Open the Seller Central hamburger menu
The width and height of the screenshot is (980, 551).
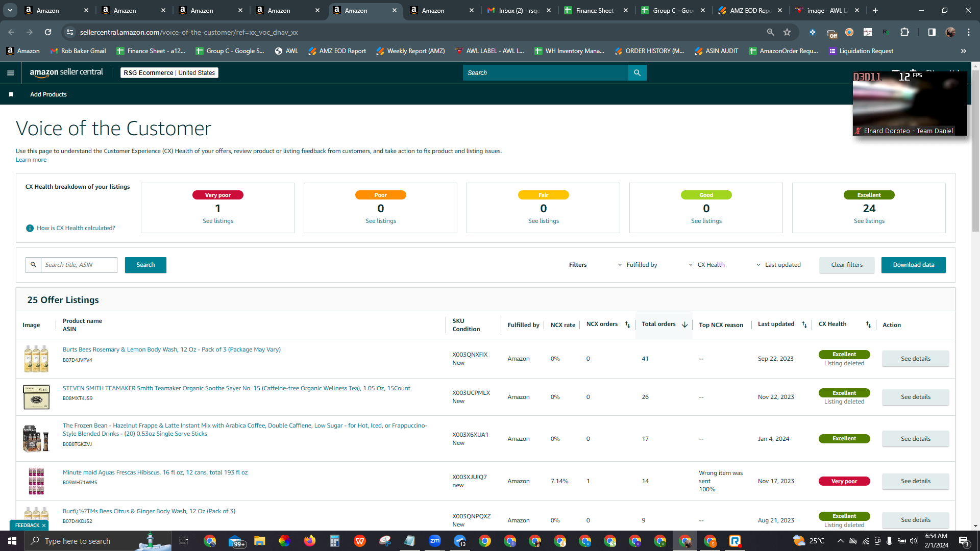click(x=11, y=73)
